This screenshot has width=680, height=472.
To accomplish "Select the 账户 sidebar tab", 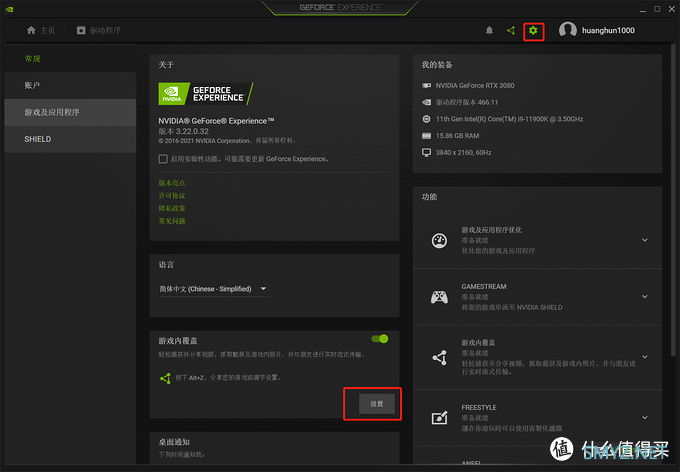I will [70, 85].
